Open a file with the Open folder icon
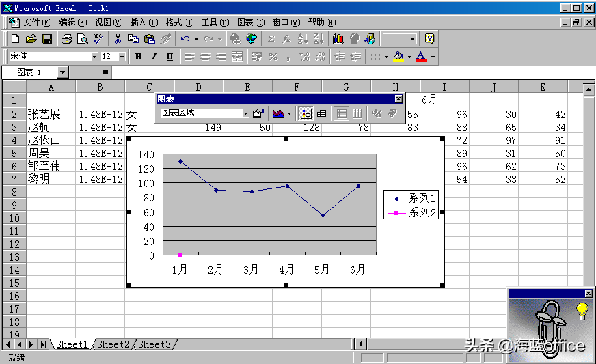The image size is (596, 364). [31, 39]
